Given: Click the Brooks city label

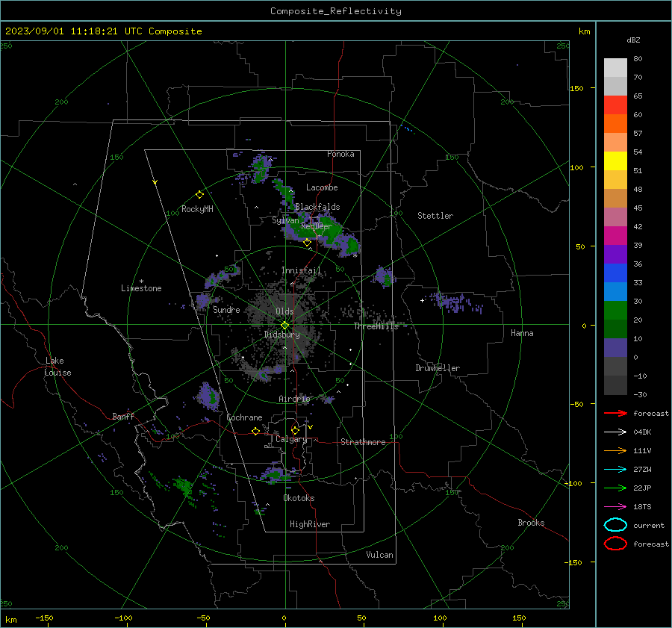Looking at the screenshot, I should point(531,523).
